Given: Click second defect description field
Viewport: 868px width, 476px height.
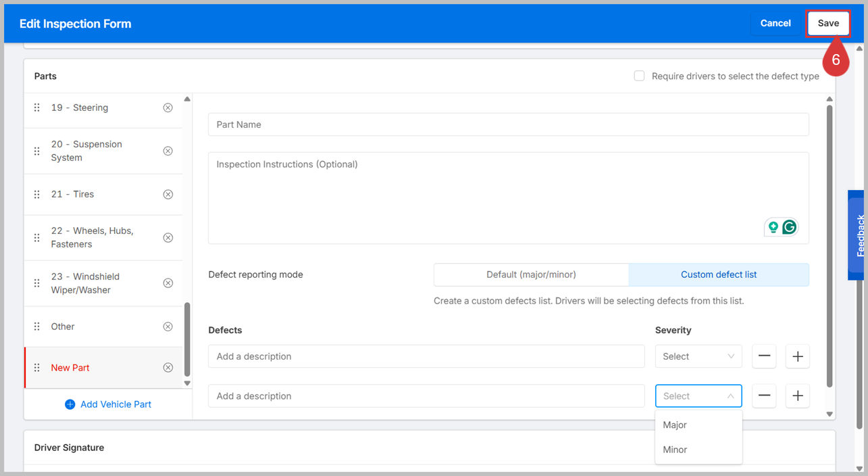Looking at the screenshot, I should 426,396.
